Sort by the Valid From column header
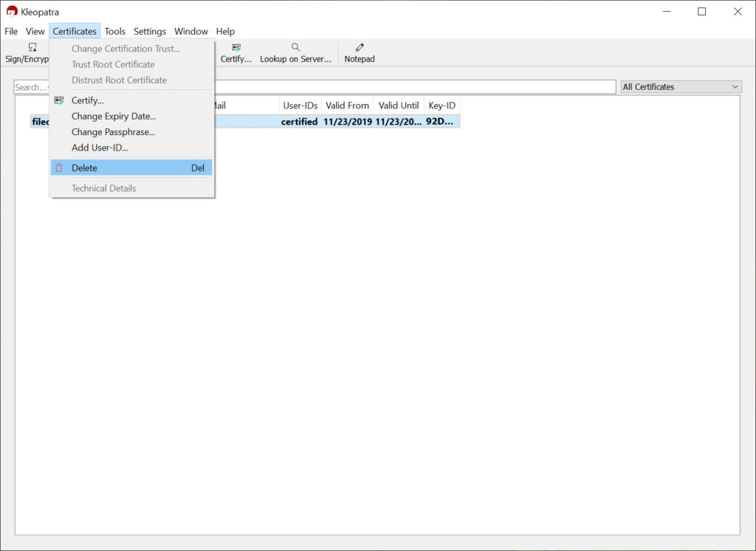Viewport: 756px width, 551px height. point(347,105)
